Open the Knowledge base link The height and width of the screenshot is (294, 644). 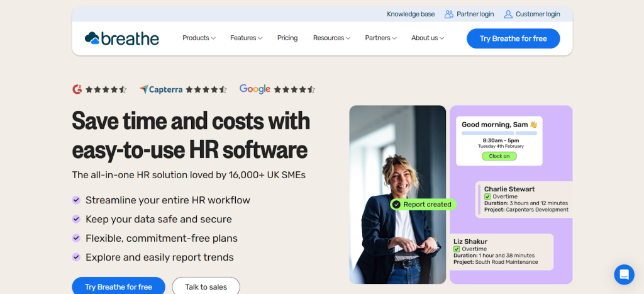point(411,14)
